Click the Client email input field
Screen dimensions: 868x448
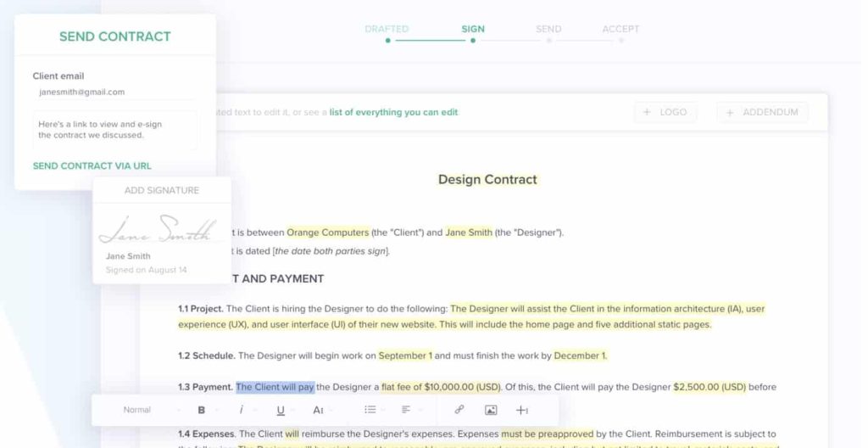point(114,92)
